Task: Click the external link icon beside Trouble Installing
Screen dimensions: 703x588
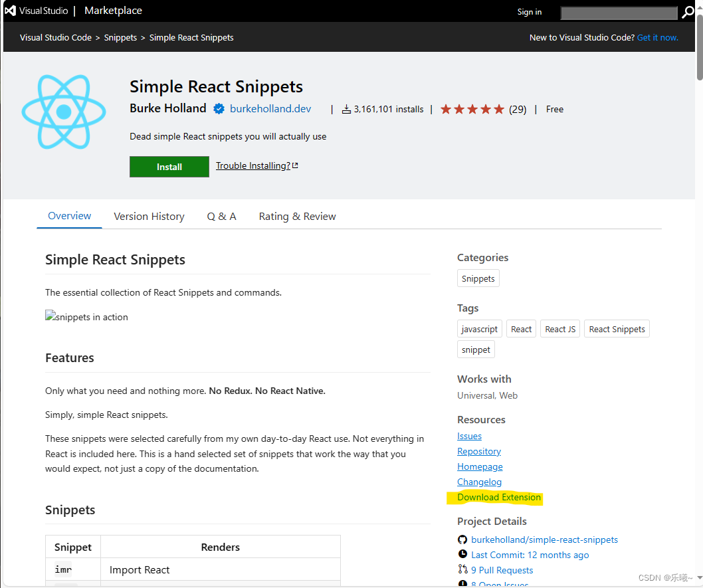Action: 295,165
